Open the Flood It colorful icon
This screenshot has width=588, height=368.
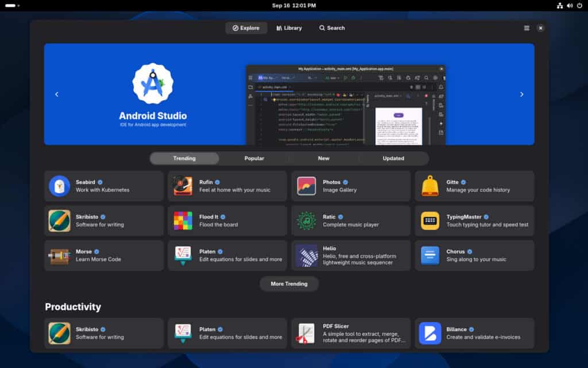[x=183, y=221]
